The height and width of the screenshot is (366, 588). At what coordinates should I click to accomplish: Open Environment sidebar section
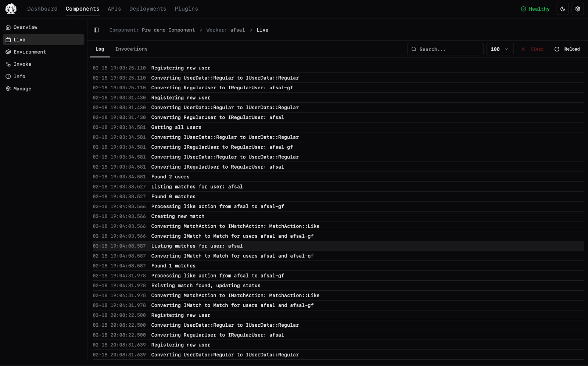click(43, 52)
